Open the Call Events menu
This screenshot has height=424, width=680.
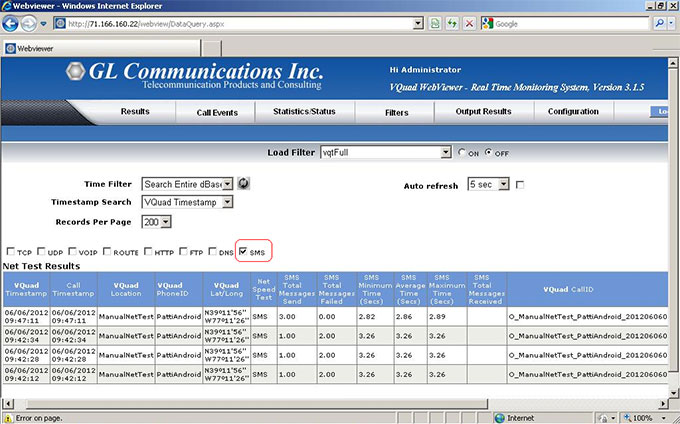click(x=217, y=112)
